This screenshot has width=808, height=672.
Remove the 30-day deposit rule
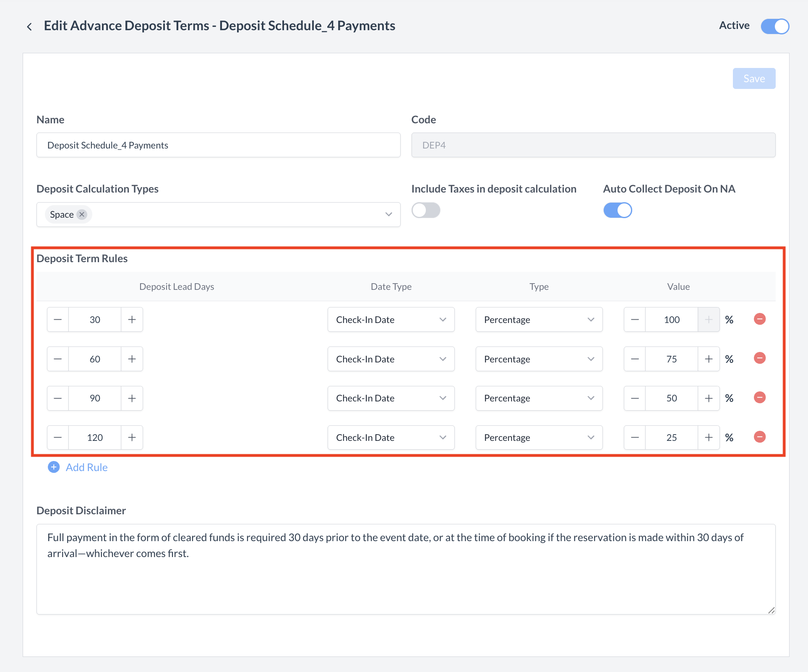coord(759,319)
